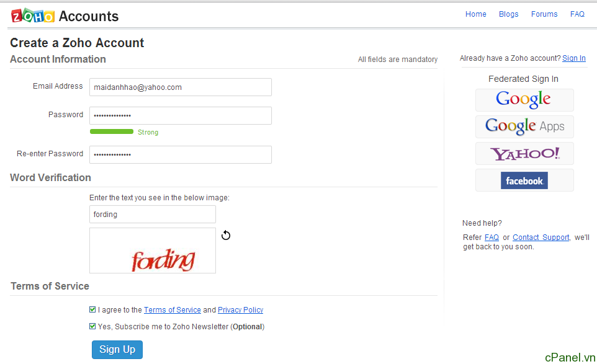Click 'Create a Zoho Account' heading
597x364 pixels.
(x=77, y=43)
